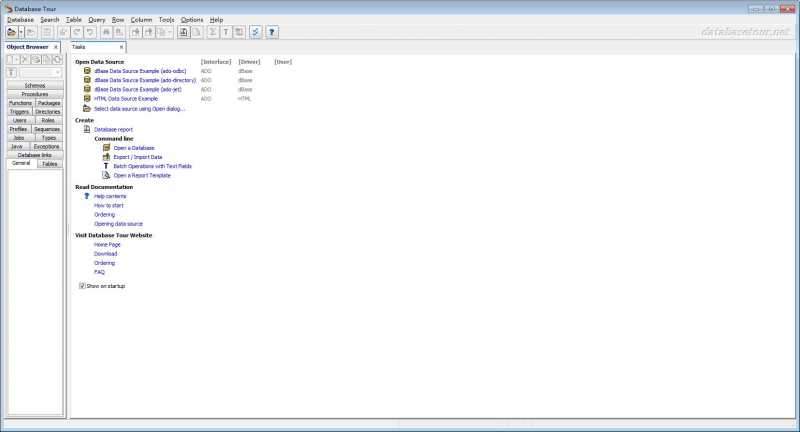Open dBase Data Source Example (ado-jet) link

[138, 90]
